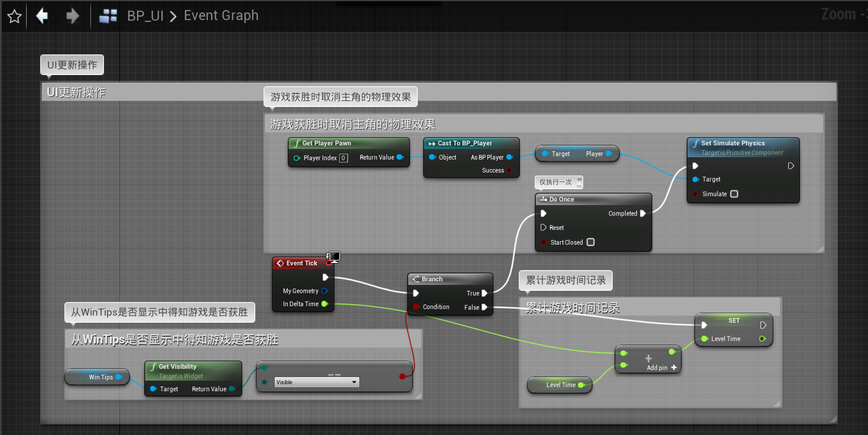Click the Set Simulate Physics exec input pin
The width and height of the screenshot is (868, 435).
click(695, 166)
